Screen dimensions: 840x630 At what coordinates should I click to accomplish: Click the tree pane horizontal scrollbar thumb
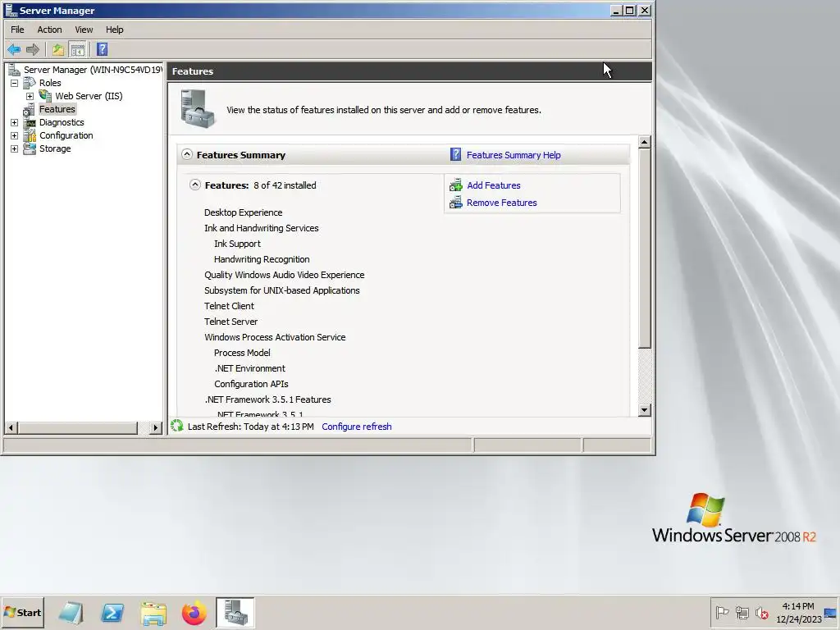click(78, 427)
